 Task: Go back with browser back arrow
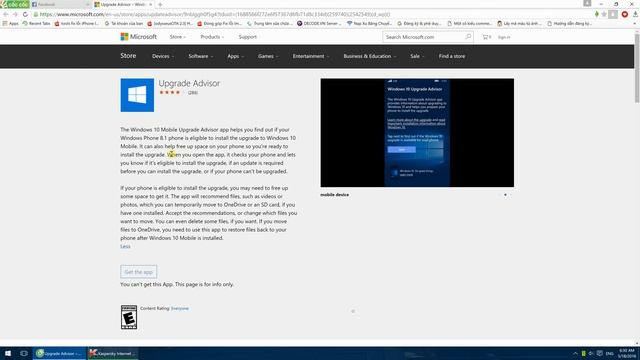(6, 14)
